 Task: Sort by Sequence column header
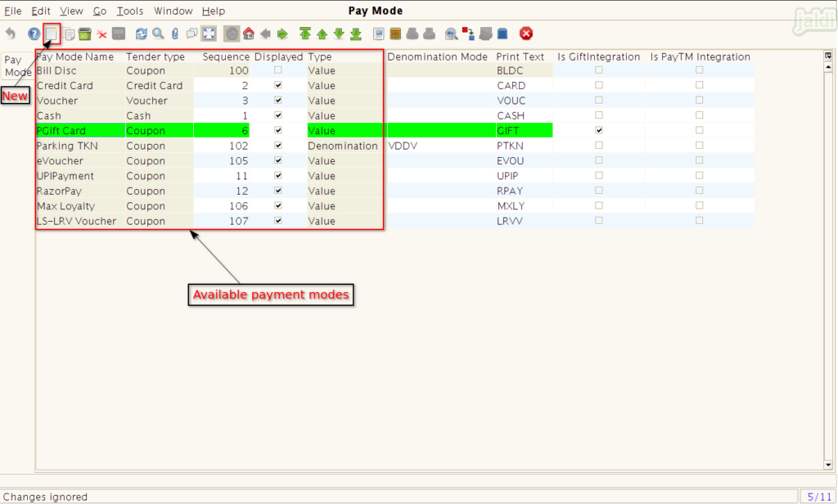tap(226, 56)
